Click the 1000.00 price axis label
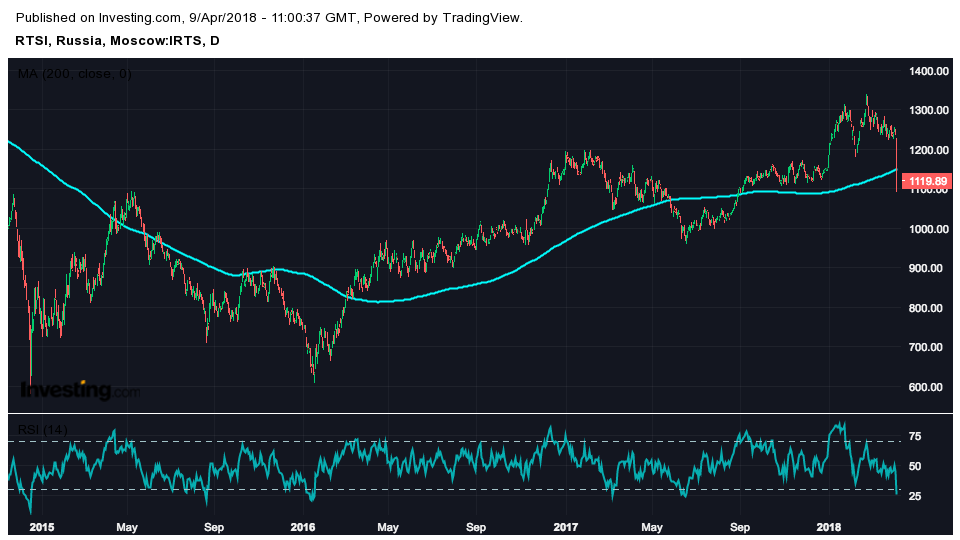This screenshot has width=960, height=540. 928,229
